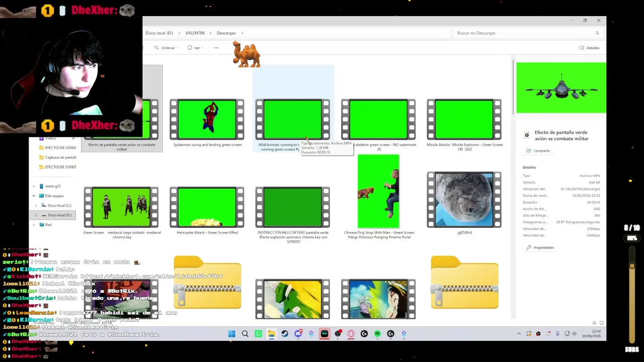Open the Ordenar sort dropdown
This screenshot has width=644, height=362.
pyautogui.click(x=167, y=48)
